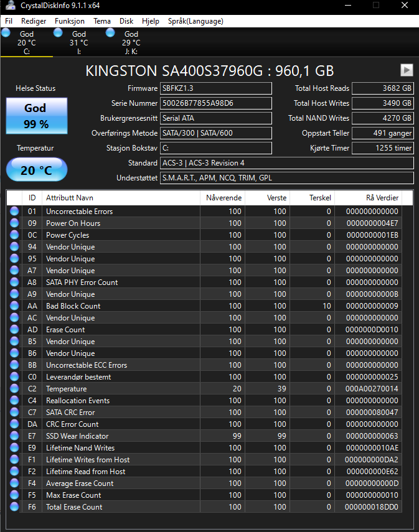Click the status orb for Leverandør bestemt row

[x=14, y=376]
